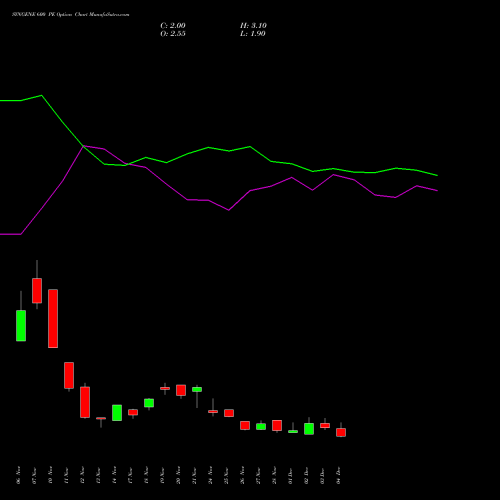Click the red candle above 26 Nov
This screenshot has height=500, width=500.
point(245,425)
